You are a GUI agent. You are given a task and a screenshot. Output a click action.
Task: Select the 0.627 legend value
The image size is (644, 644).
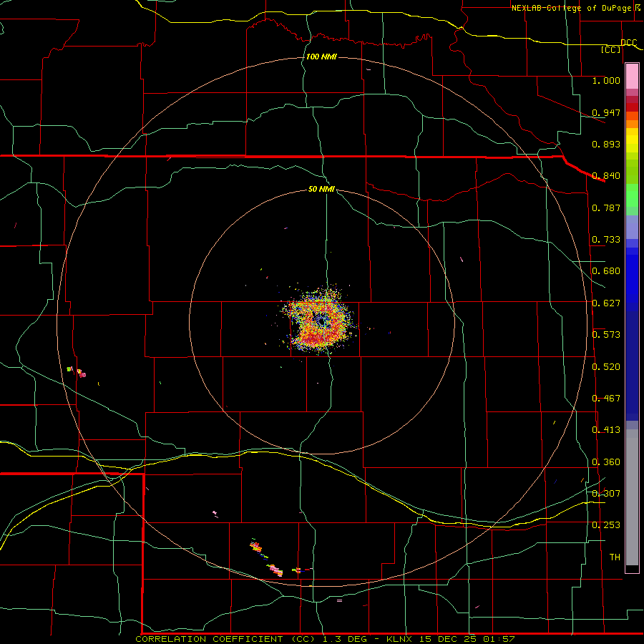pyautogui.click(x=606, y=303)
